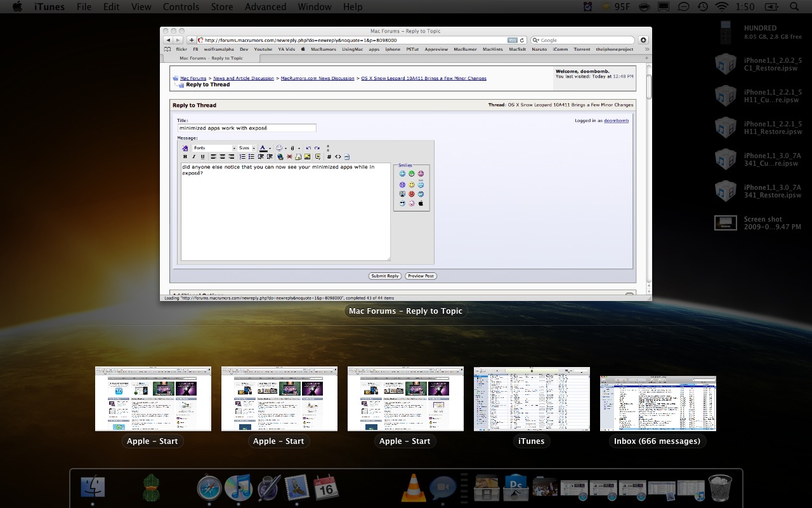This screenshot has width=812, height=508.
Task: Insert the red angry smilie
Action: point(411,194)
